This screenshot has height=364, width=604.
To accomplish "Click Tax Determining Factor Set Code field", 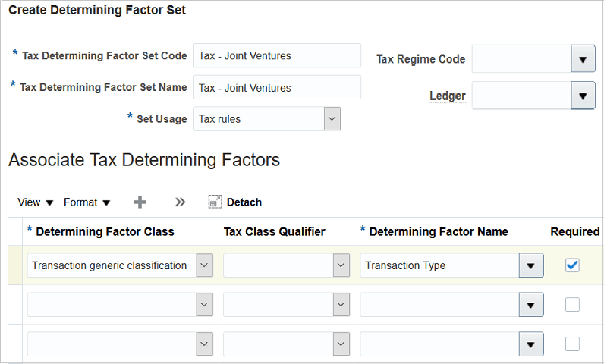I will (277, 55).
